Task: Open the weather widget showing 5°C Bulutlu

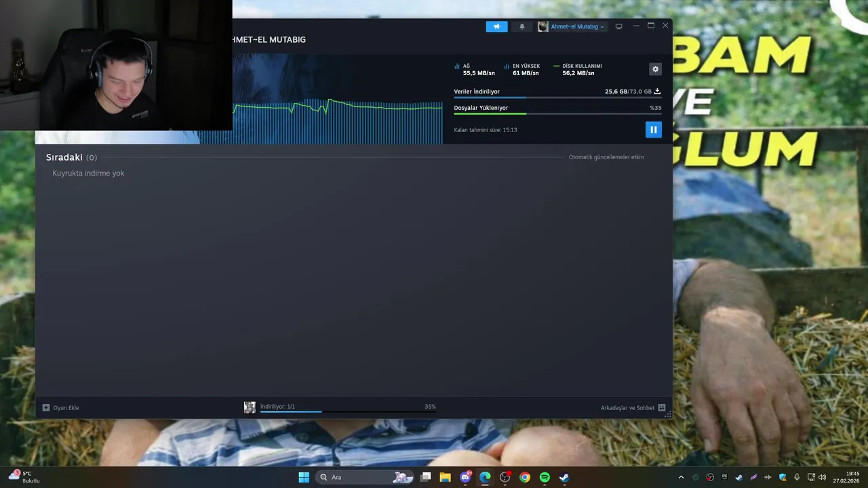Action: 24,476
